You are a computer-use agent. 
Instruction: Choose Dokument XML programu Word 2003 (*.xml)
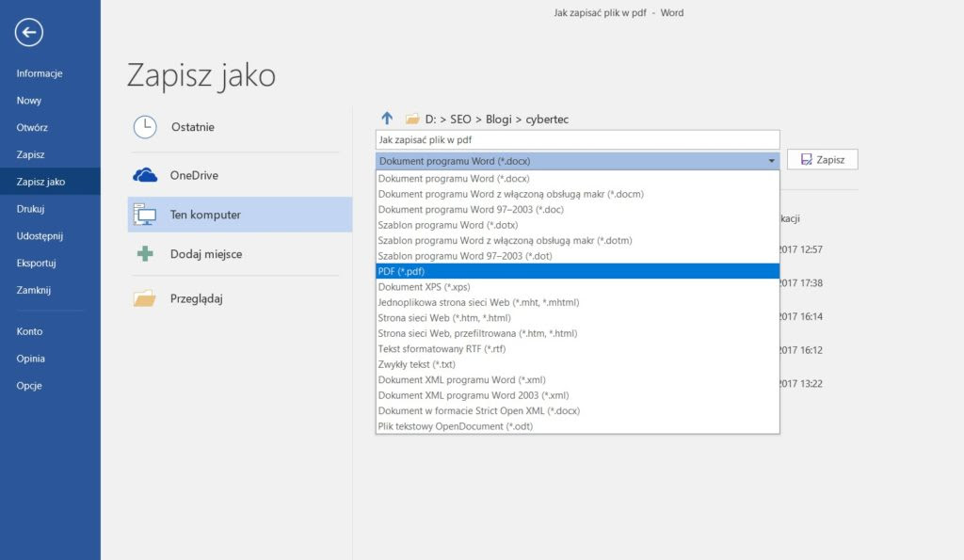point(577,395)
